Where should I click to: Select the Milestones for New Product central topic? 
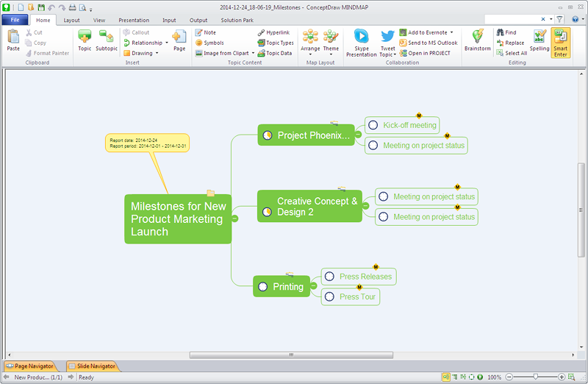[x=177, y=219]
